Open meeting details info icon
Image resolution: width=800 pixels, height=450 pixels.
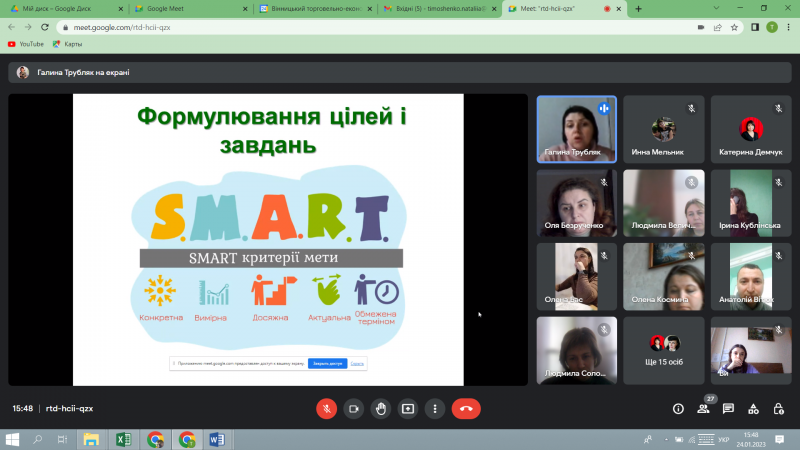678,409
